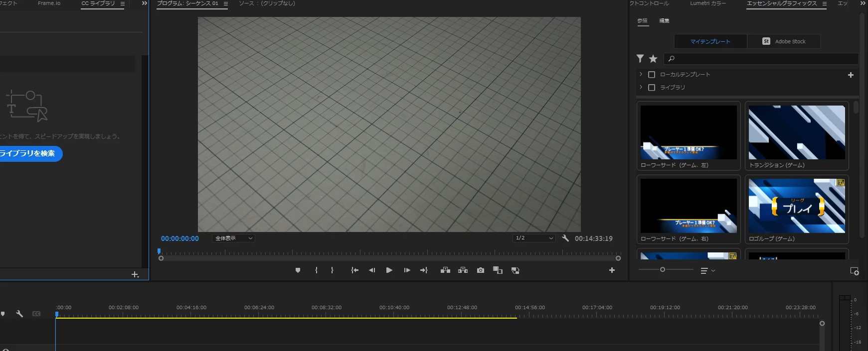Open the Program monitor panel menu

click(x=225, y=3)
